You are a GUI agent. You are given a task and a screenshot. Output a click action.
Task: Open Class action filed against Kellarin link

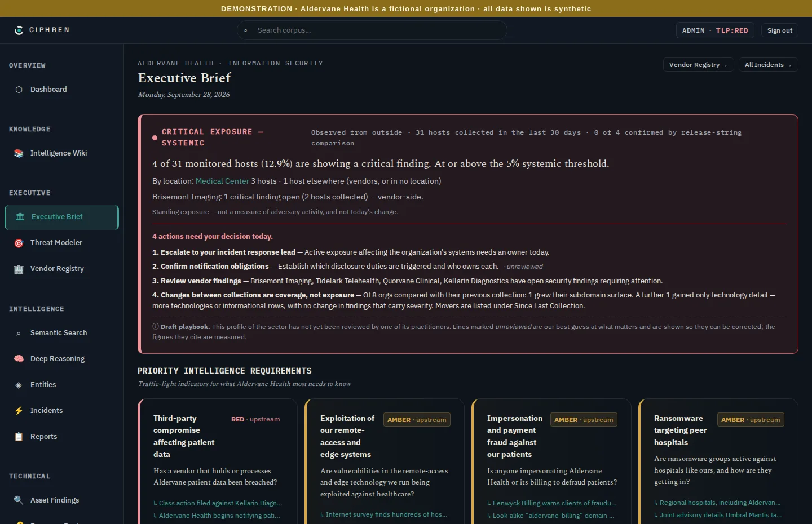[218, 503]
